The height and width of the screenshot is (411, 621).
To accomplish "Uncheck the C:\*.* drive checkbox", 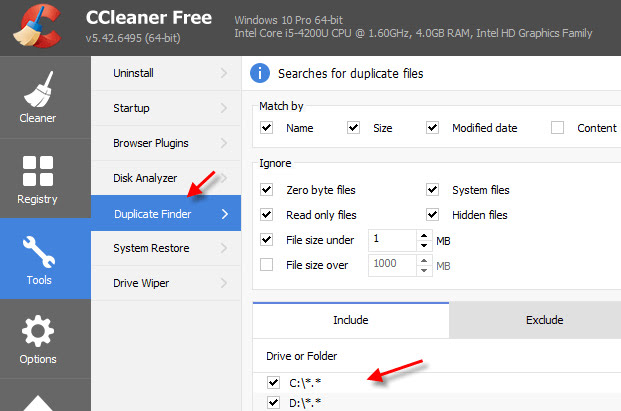I will point(273,383).
